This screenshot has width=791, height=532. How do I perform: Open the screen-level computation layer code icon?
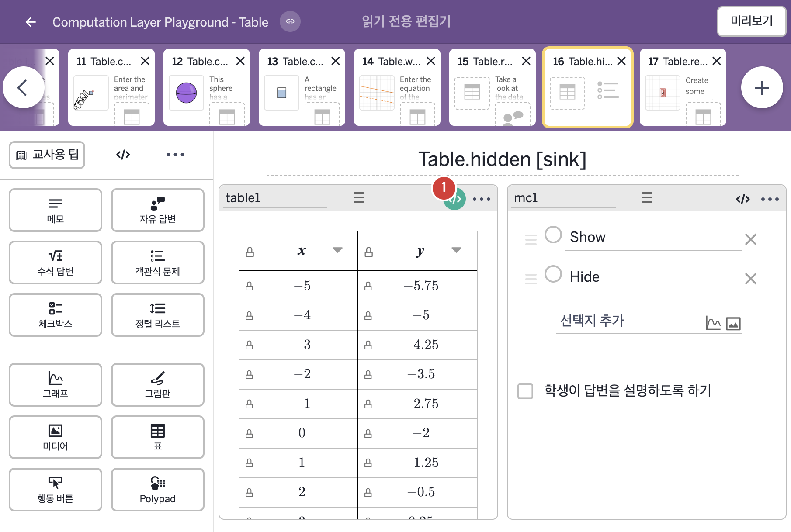pos(123,155)
